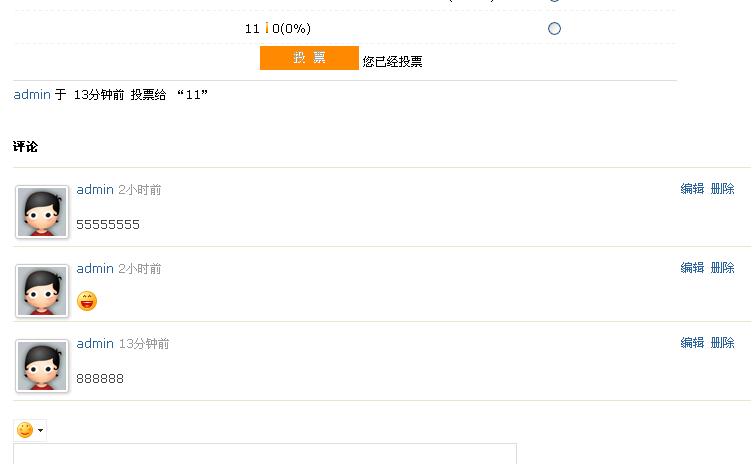Edit the laughing emoji comment
Screen dimensions: 754x464
(x=692, y=267)
